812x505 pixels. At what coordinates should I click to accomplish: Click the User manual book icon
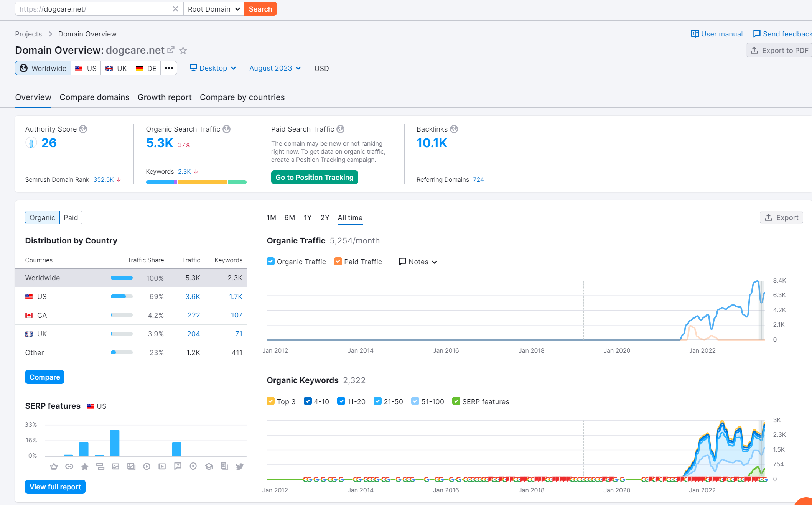click(695, 34)
